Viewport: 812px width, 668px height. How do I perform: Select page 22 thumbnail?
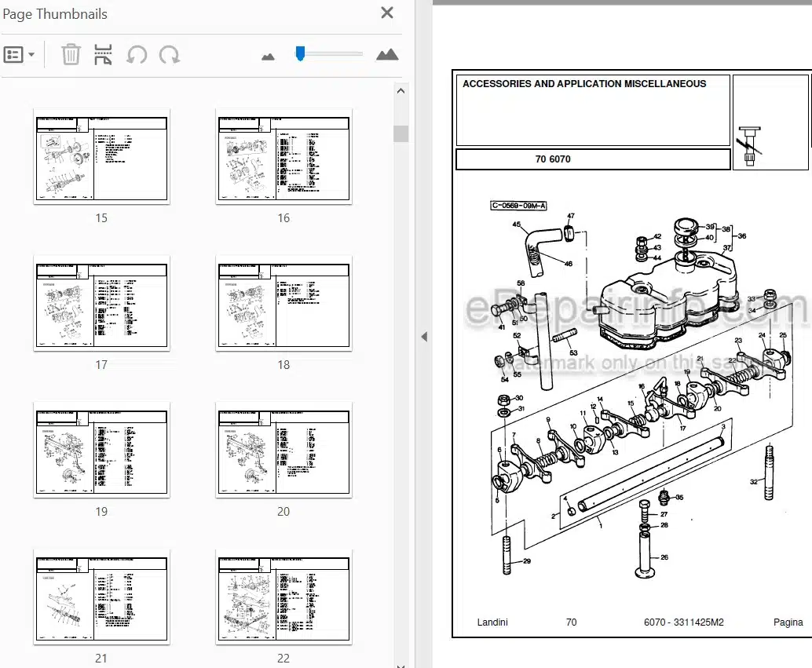pos(283,597)
